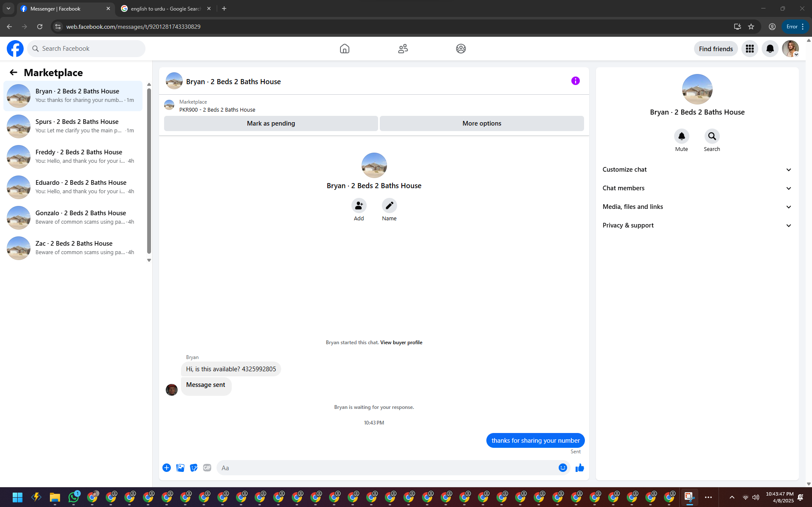Viewport: 812px width, 507px height.
Task: Open the sticker chooser icon
Action: (x=194, y=468)
